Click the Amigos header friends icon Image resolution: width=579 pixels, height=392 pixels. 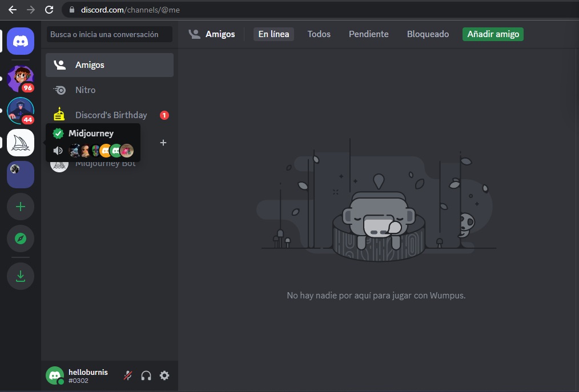click(194, 34)
